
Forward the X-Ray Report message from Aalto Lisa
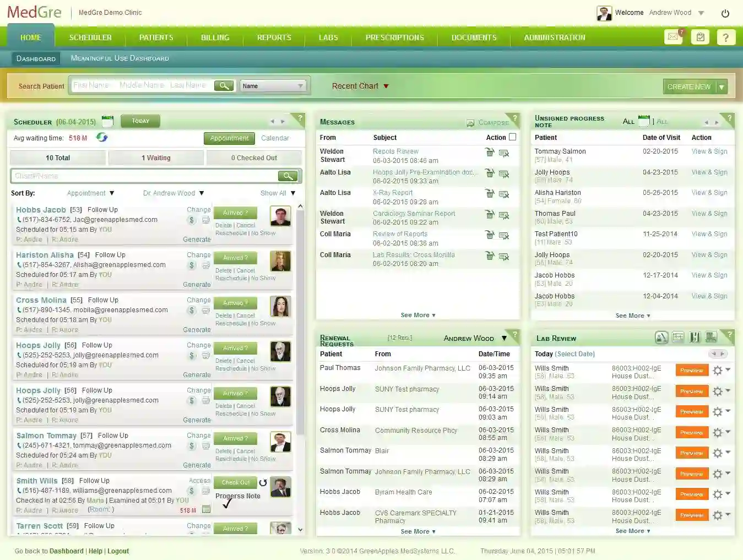tap(505, 194)
